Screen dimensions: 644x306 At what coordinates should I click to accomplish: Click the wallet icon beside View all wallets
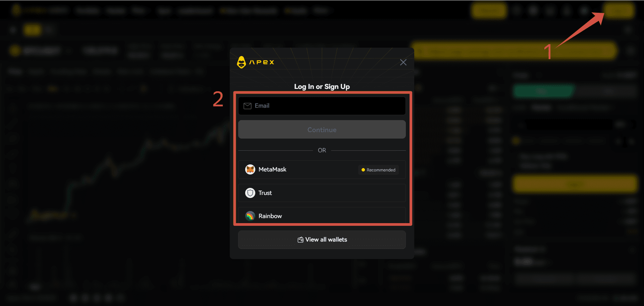[301, 240]
